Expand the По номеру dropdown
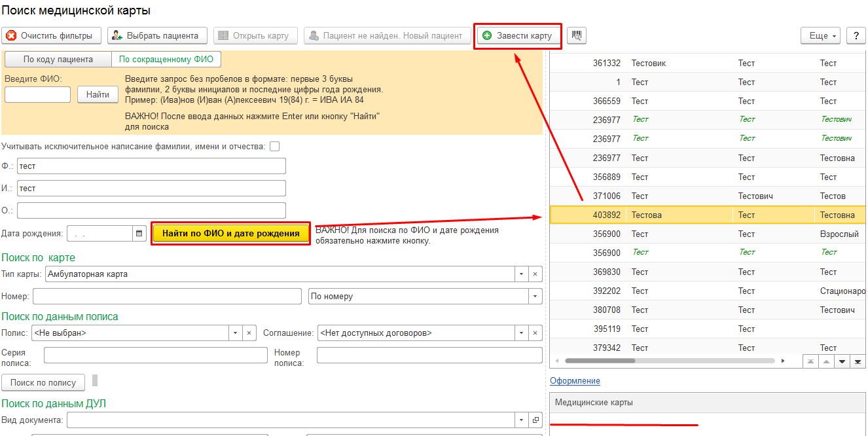This screenshot has width=868, height=436. click(x=535, y=297)
